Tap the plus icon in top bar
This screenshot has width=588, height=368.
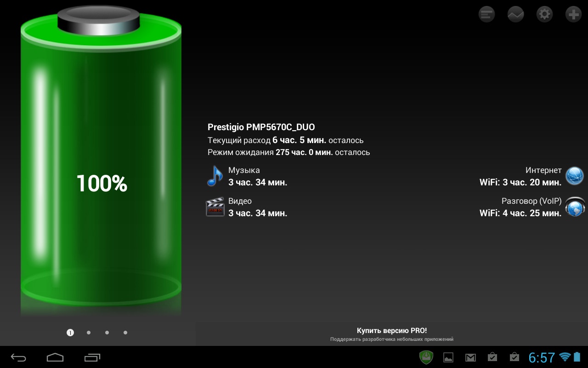click(573, 14)
